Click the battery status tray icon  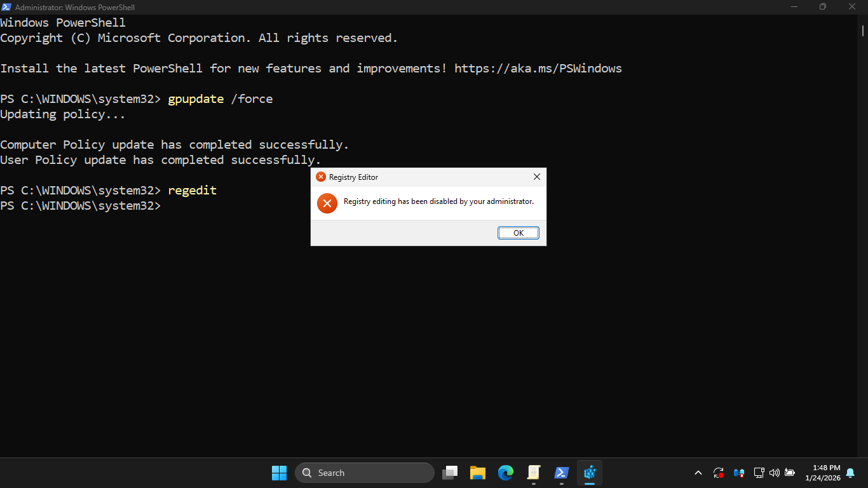[790, 473]
